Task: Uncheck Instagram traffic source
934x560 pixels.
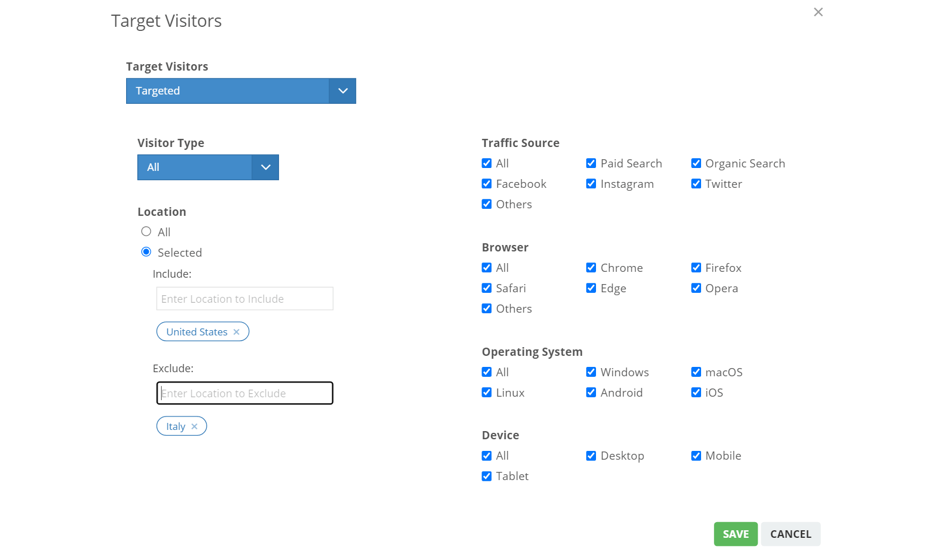Action: point(591,184)
